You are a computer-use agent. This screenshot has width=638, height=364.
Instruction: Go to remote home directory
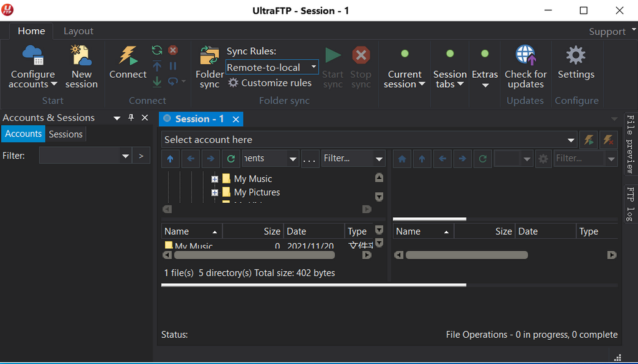tap(402, 159)
